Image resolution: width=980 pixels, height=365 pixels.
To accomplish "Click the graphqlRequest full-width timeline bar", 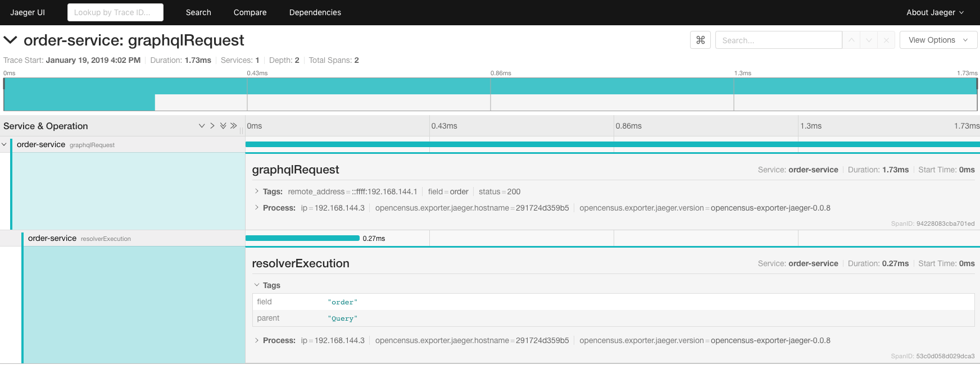I will coord(612,144).
